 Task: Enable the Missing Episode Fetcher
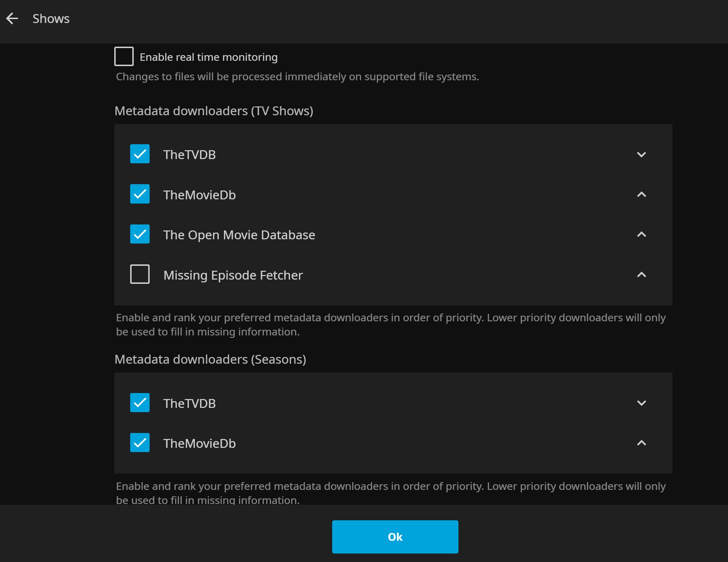coord(140,274)
